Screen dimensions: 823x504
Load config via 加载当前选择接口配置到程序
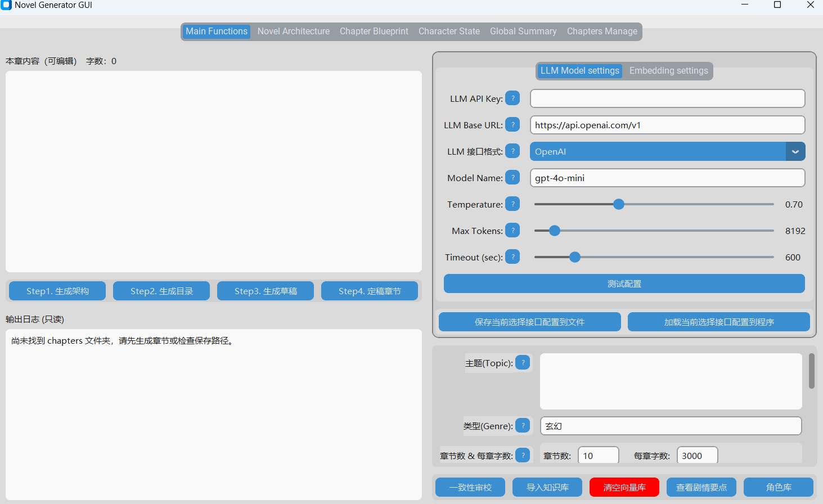coord(719,322)
